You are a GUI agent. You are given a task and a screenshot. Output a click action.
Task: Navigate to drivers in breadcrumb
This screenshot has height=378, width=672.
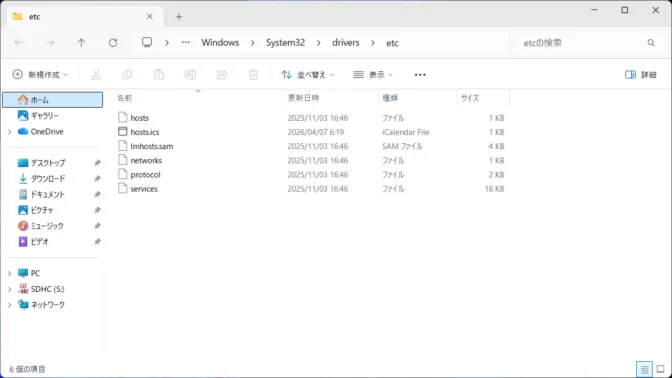(346, 42)
